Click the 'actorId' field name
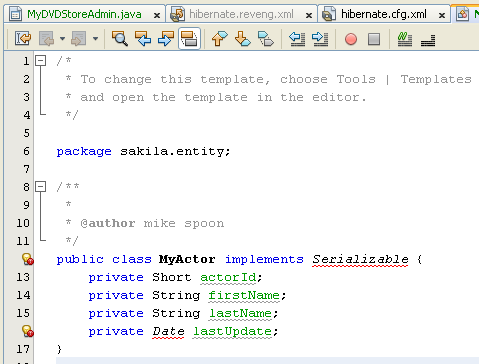 coord(228,277)
